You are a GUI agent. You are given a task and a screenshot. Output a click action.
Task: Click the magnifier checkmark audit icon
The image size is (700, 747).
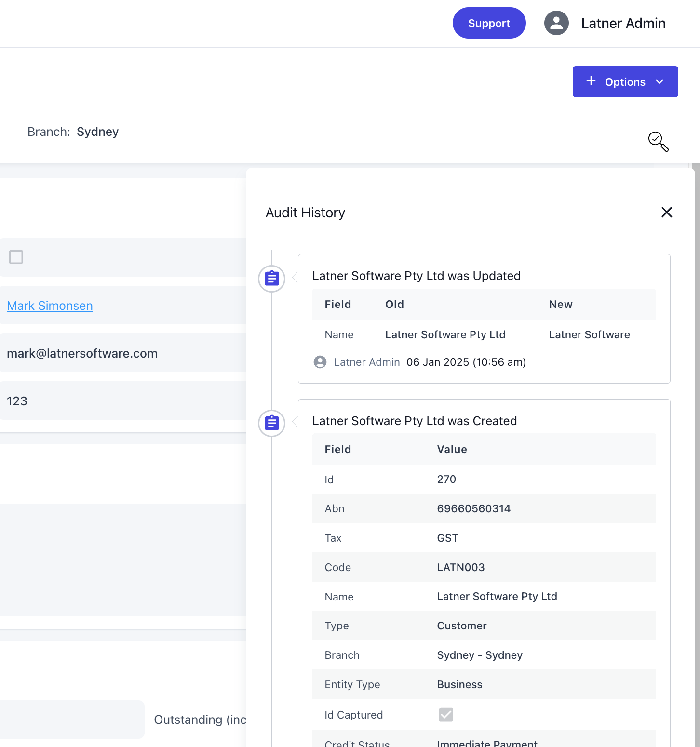[658, 141]
